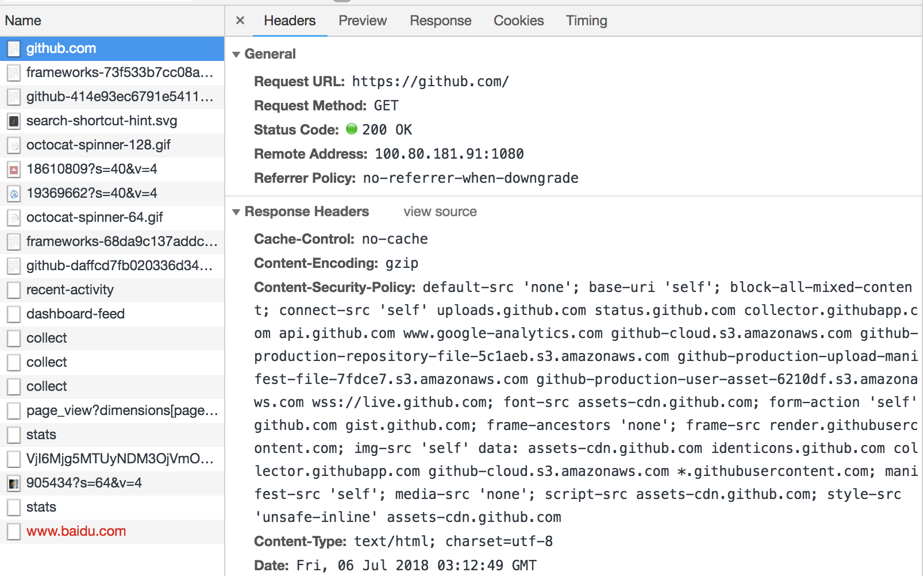Viewport: 924px width, 576px height.
Task: Click the Referrer Policy no-referrer-when-downgrade value
Action: pos(471,178)
